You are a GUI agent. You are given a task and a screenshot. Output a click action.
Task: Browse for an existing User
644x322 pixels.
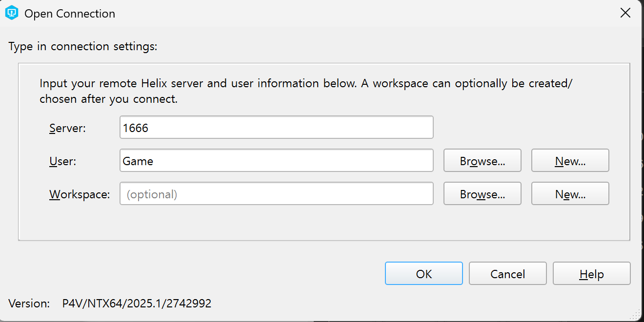coord(483,161)
